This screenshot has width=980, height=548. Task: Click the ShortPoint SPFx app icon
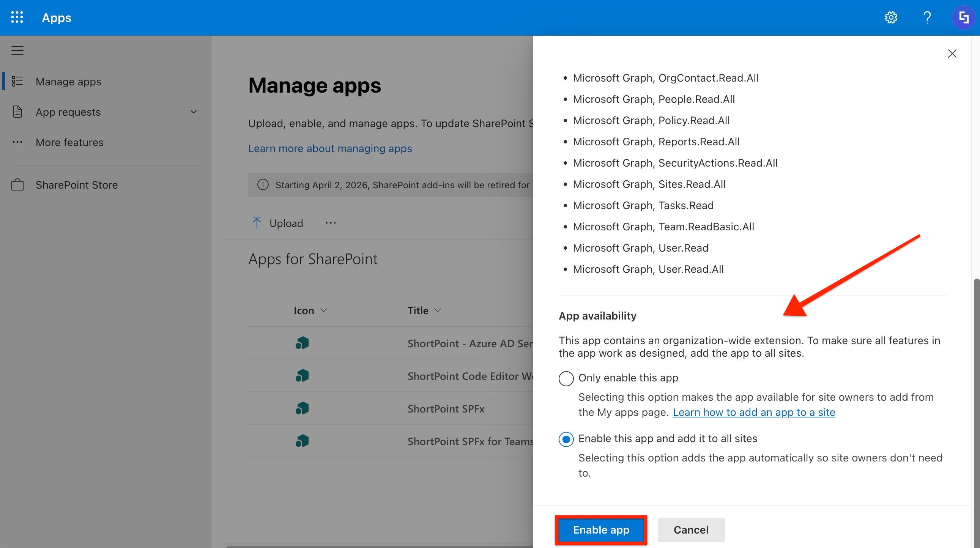[x=302, y=408]
